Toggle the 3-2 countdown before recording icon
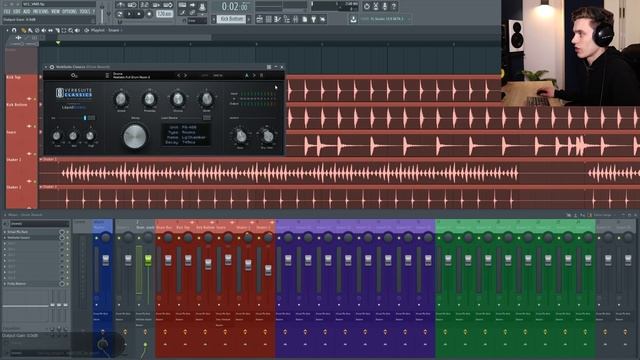Viewport: 640px width, 360px height. pyautogui.click(x=144, y=5)
